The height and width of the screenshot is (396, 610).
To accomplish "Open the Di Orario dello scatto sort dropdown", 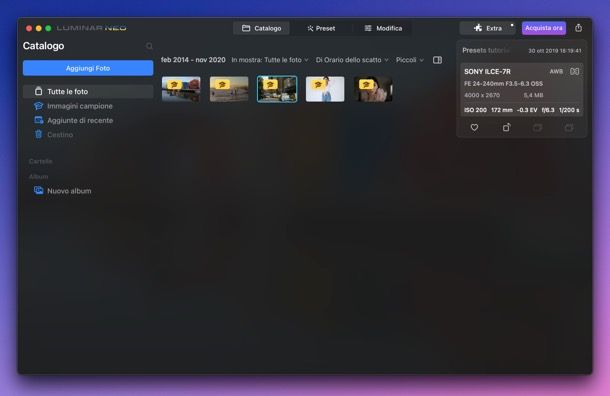I will coord(352,60).
